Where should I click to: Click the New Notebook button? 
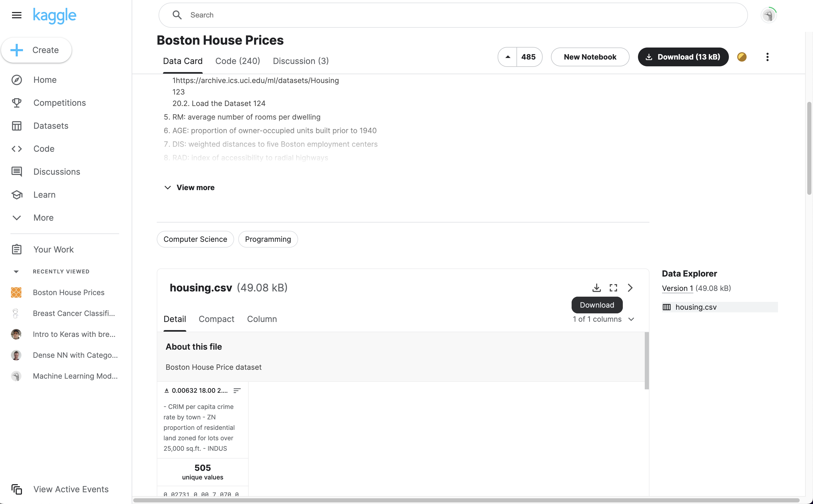coord(590,57)
